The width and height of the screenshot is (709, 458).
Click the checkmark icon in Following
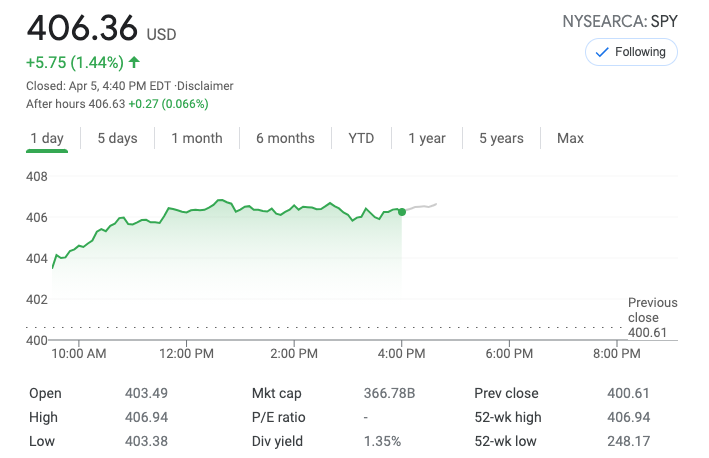tap(602, 52)
